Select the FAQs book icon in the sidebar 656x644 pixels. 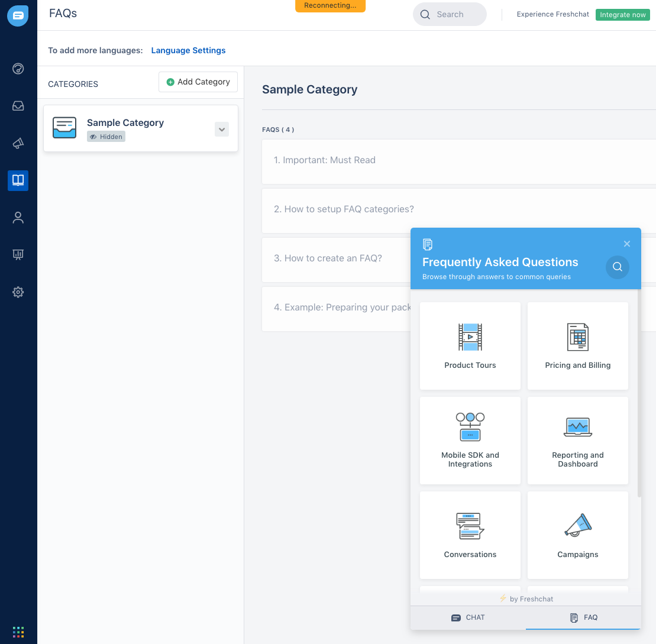click(18, 180)
